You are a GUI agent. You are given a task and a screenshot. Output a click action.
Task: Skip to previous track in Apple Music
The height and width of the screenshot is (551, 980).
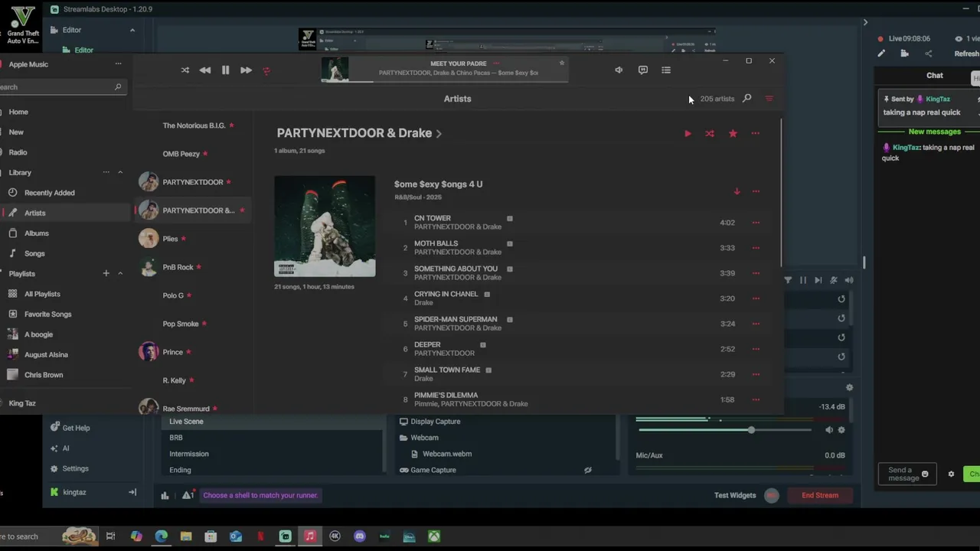(x=204, y=70)
